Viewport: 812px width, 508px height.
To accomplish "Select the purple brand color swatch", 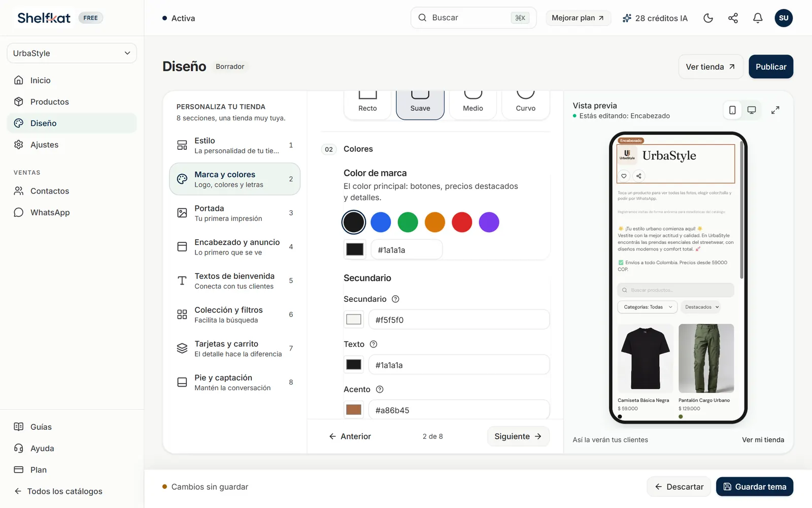I will pos(489,223).
